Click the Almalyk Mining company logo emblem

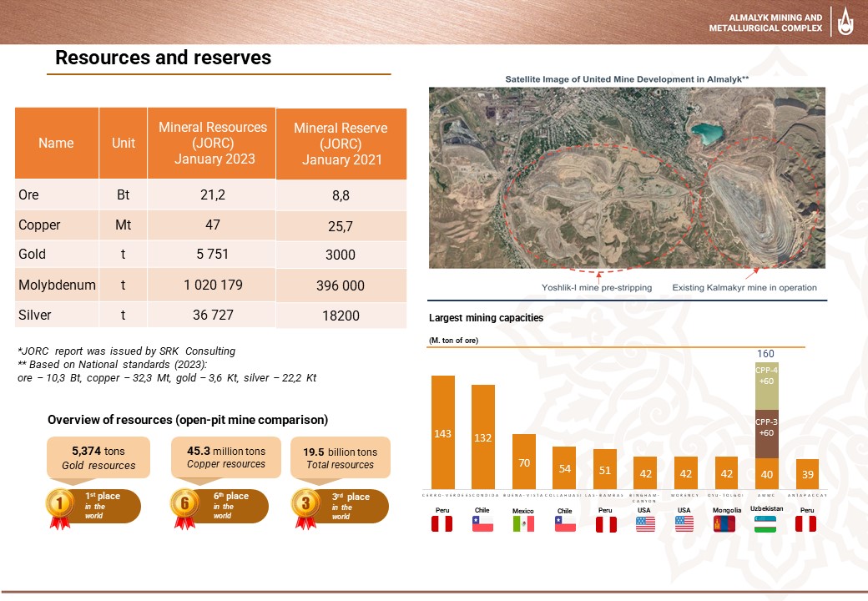(846, 22)
